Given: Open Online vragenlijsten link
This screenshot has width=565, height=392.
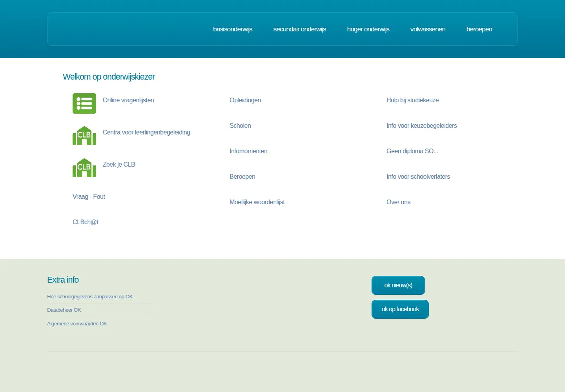Looking at the screenshot, I should (128, 100).
